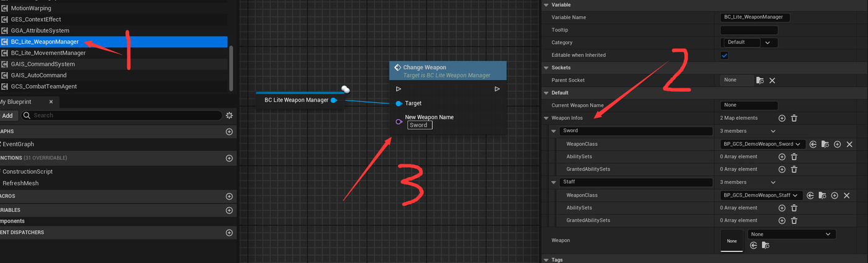Edit the Current Weapon Name field

click(749, 105)
